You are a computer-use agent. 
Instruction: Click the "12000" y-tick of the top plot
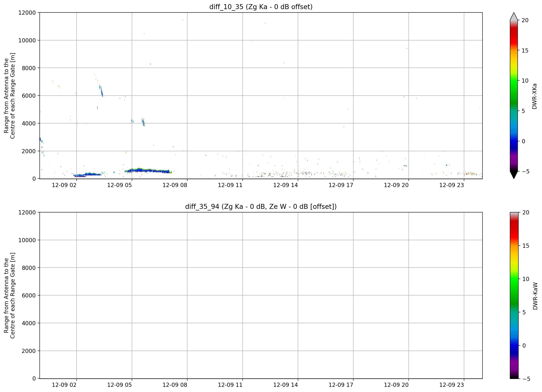(x=27, y=13)
